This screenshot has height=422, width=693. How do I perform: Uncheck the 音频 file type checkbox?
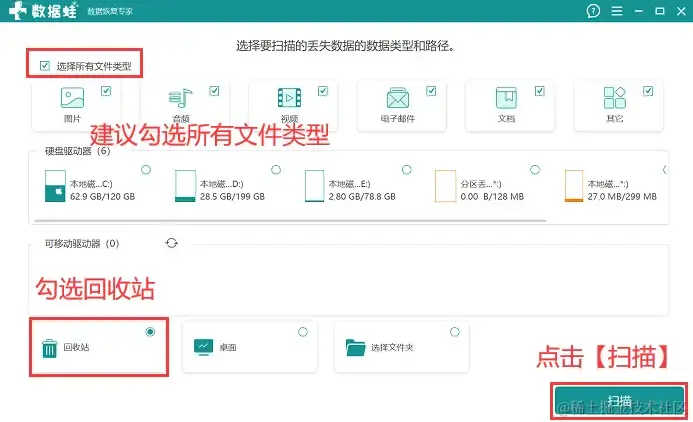pos(214,91)
